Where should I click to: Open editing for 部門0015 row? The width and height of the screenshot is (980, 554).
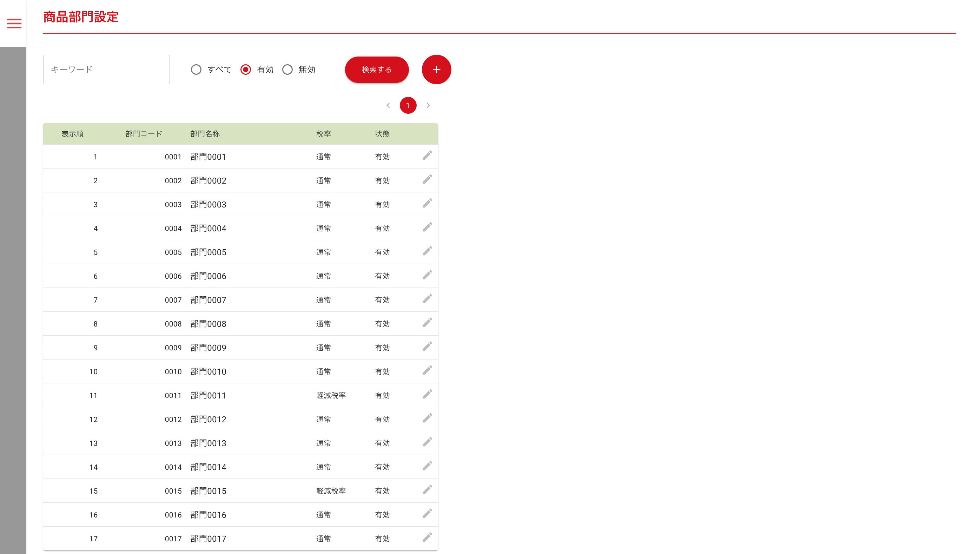[x=427, y=490]
